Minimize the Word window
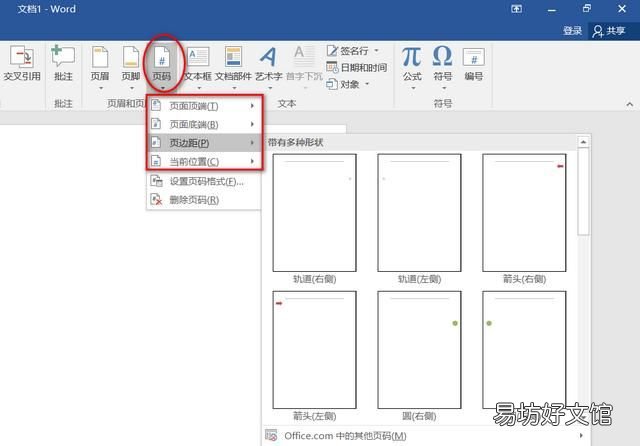 tap(552, 10)
